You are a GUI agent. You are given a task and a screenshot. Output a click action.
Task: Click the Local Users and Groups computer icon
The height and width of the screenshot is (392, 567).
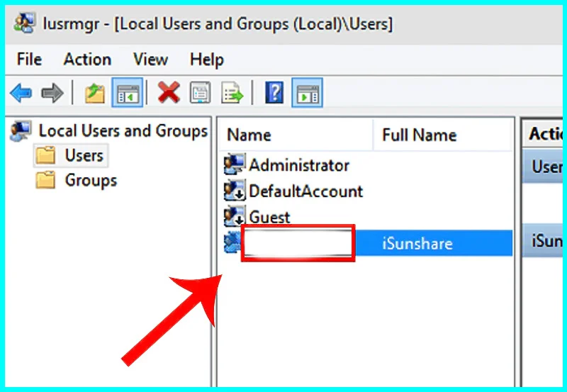pos(21,131)
